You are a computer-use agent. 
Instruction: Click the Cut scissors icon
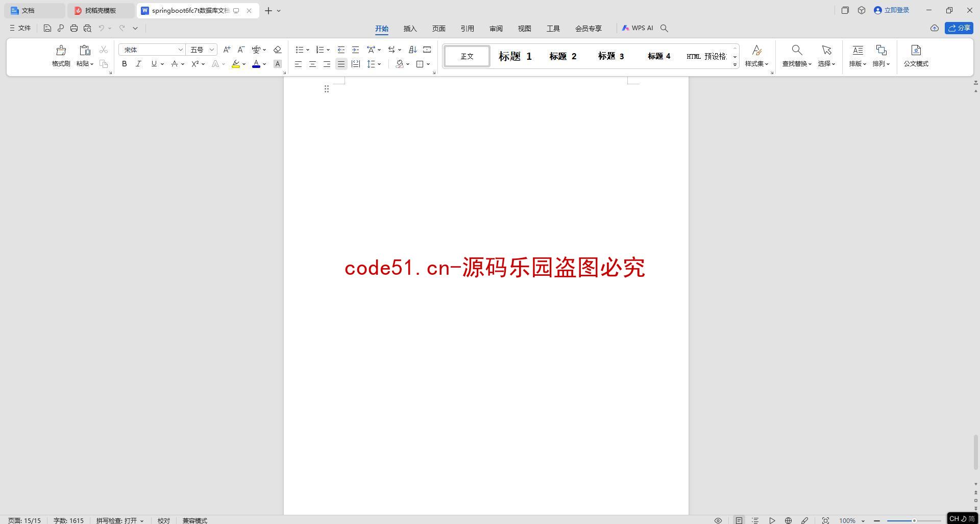tap(104, 50)
